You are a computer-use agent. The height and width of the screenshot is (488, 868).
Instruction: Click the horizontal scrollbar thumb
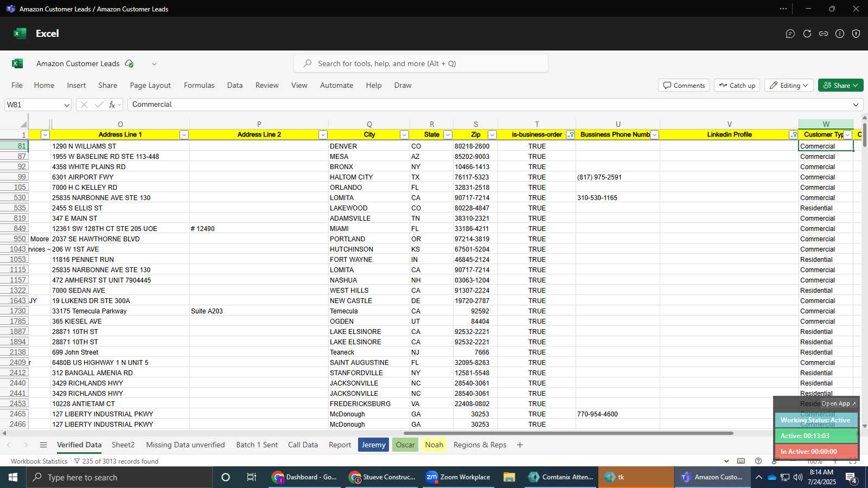point(569,433)
